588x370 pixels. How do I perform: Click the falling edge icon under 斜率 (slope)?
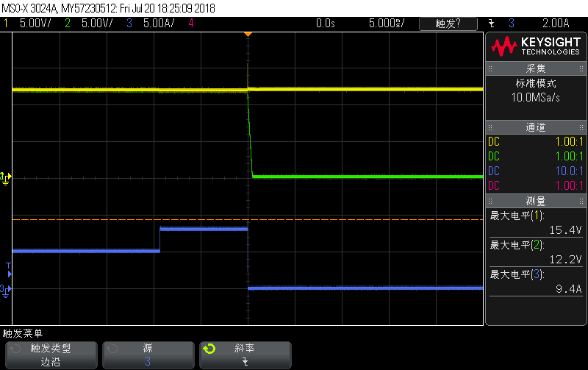[x=245, y=362]
